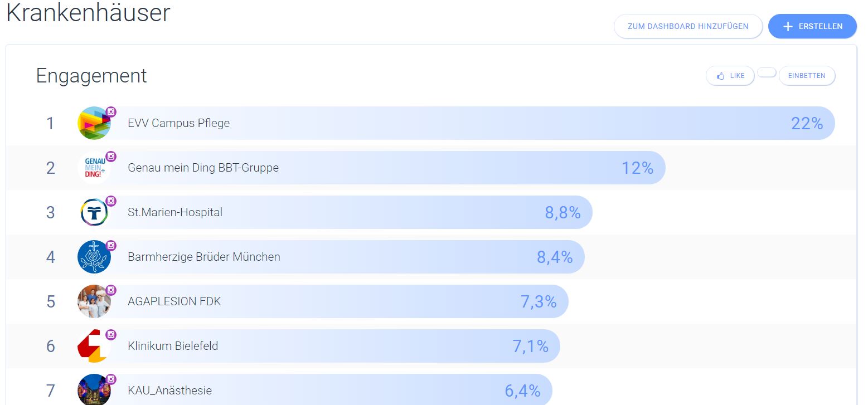Click the Klinikum Bielefeld red-yellow logo

click(x=94, y=346)
